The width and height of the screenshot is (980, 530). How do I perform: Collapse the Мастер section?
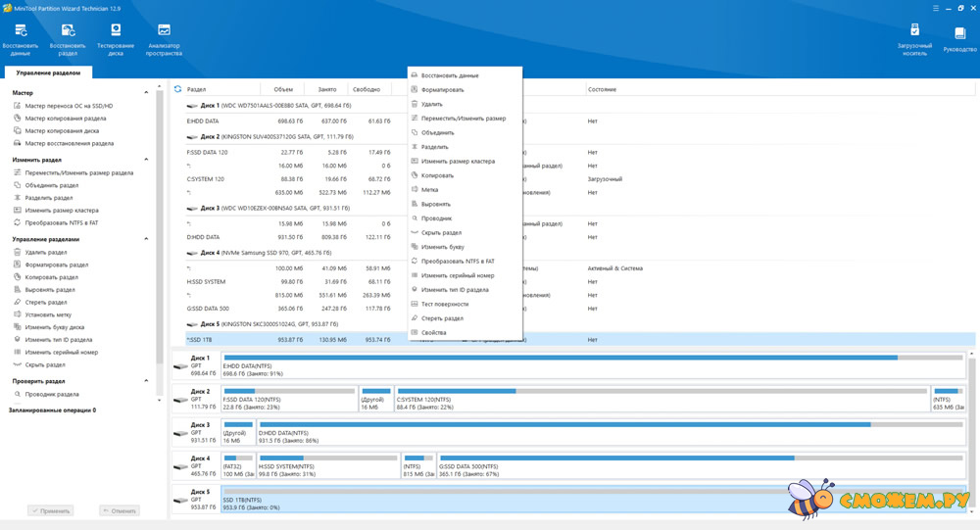click(146, 92)
